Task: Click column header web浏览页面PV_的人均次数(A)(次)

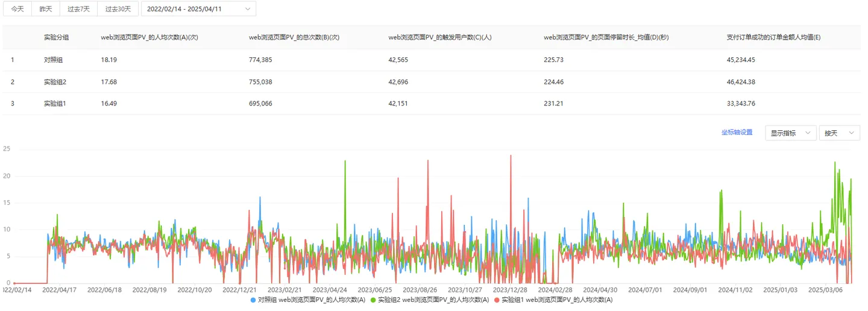Action: point(149,37)
